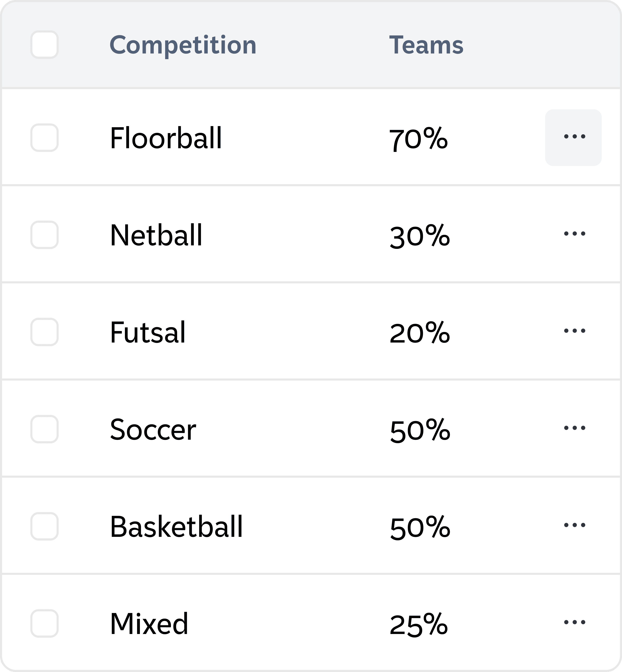Mark the Basketball row checkbox
Image resolution: width=622 pixels, height=672 pixels.
44,526
